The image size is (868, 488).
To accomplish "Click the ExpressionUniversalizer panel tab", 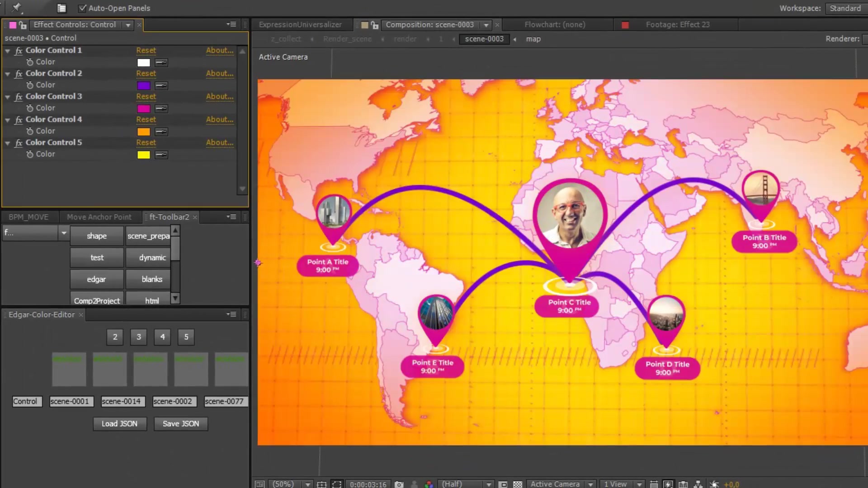I will click(x=301, y=24).
